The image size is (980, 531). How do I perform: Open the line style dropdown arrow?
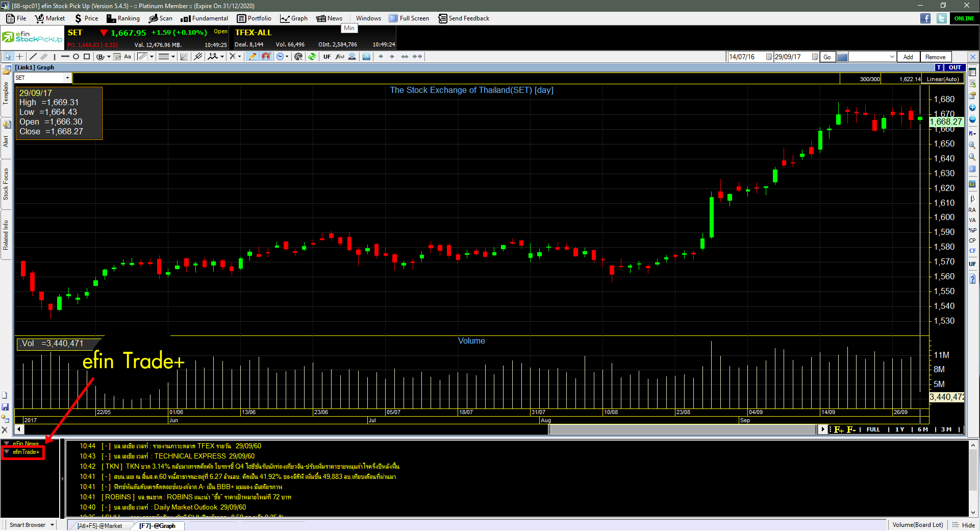click(152, 57)
